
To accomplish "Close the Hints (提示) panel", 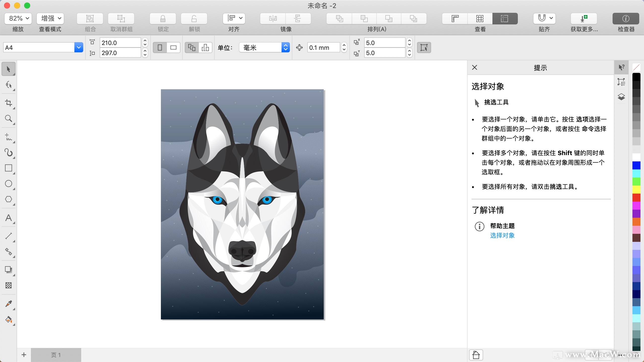I will (x=475, y=67).
